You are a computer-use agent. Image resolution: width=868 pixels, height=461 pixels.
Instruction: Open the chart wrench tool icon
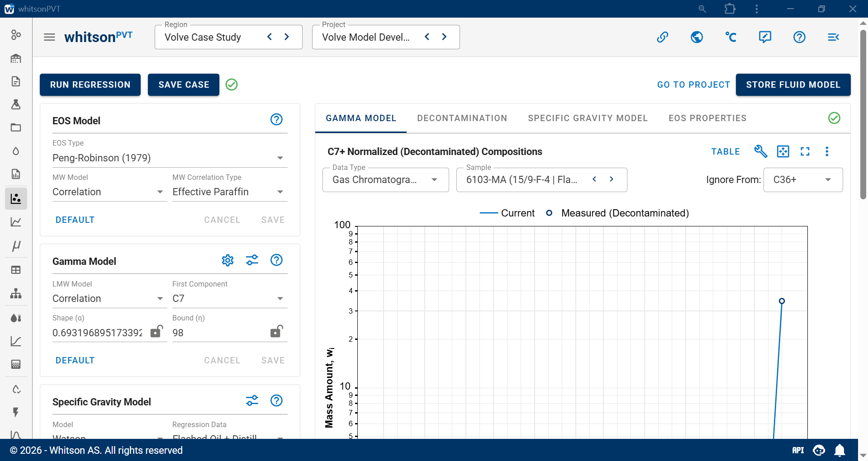761,151
